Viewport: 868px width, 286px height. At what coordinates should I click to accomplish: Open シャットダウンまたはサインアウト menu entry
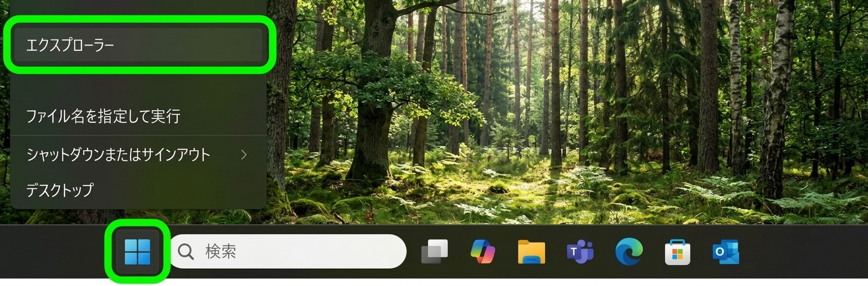[x=138, y=155]
